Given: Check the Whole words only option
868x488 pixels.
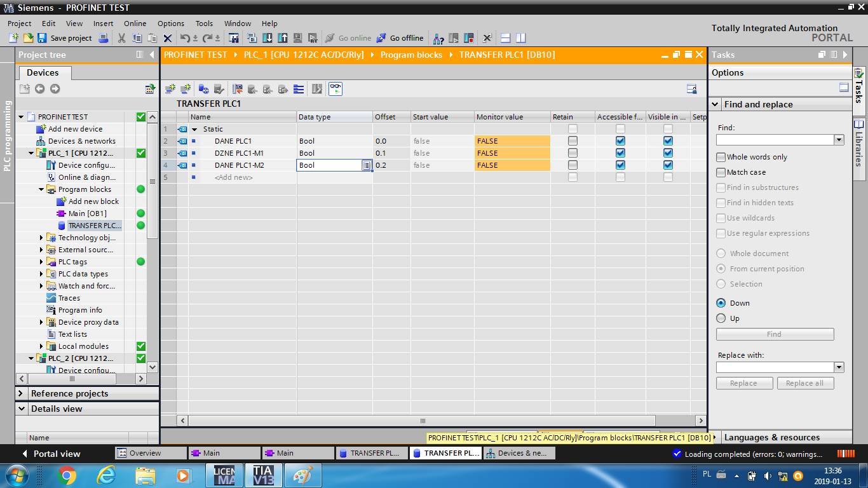Looking at the screenshot, I should 721,157.
